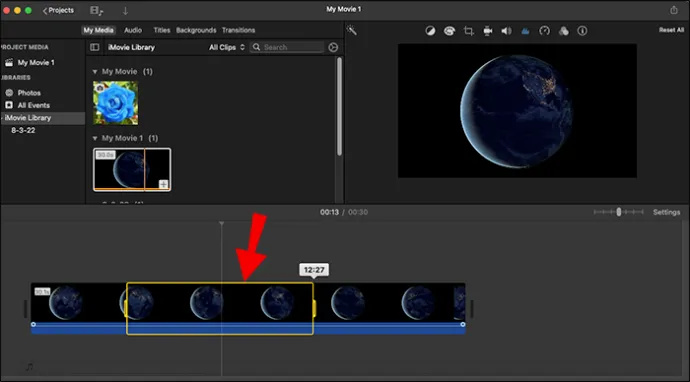Screen dimensions: 690x382
Task: Select the Earth clip thumbnail in browser
Action: coord(132,169)
